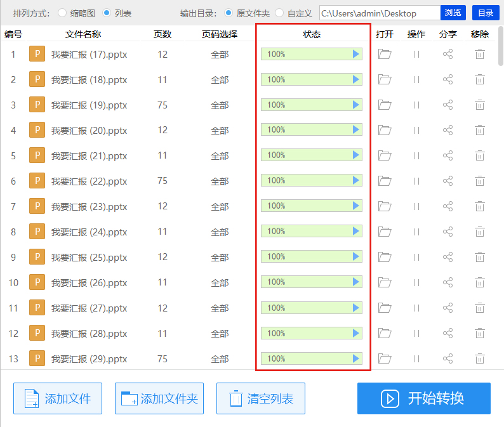This screenshot has height=427, width=504.
Task: Open folder for 我要汇报 (21).pptx
Action: pos(385,155)
